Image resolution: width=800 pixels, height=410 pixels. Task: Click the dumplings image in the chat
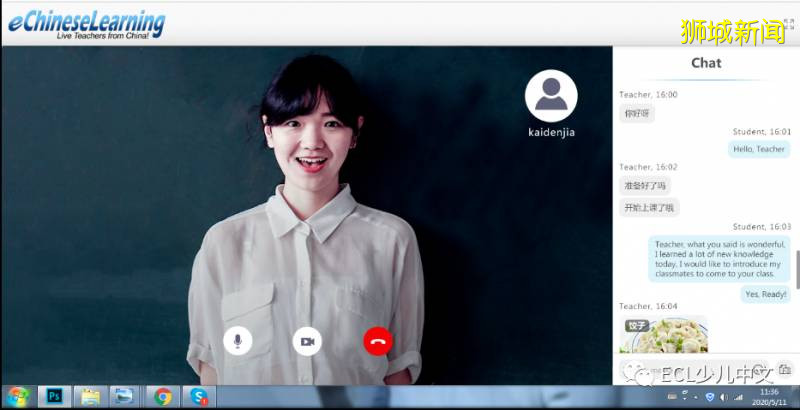[663, 335]
